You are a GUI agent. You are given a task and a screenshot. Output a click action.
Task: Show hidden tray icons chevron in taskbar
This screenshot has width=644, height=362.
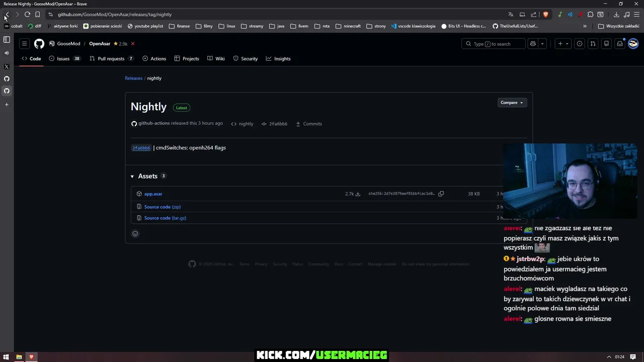pos(609,357)
